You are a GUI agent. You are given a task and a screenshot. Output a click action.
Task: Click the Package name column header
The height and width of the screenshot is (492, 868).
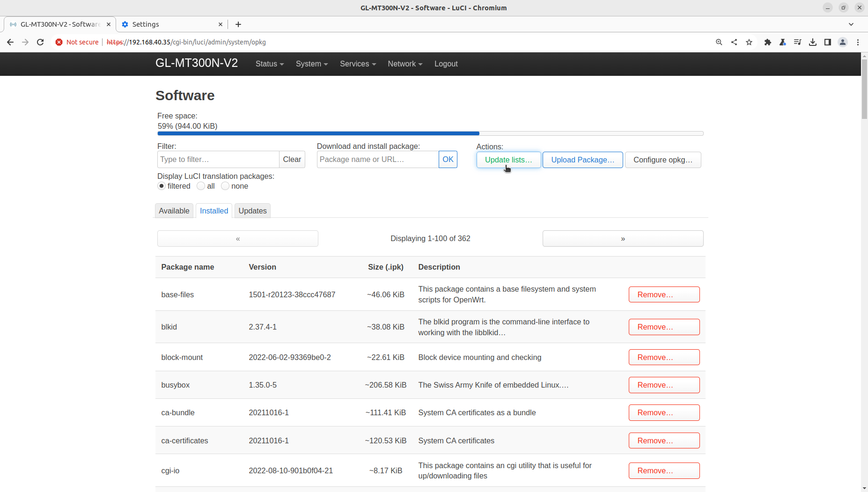point(187,267)
